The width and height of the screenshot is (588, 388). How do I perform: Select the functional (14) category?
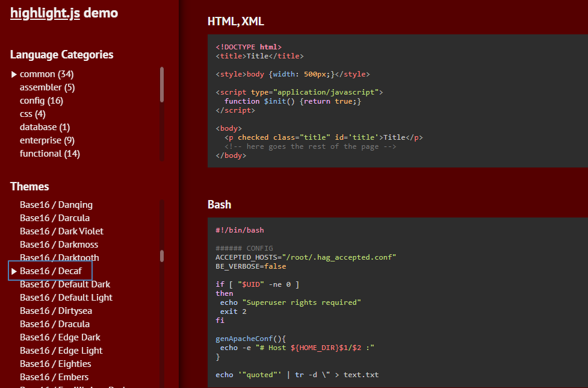click(x=50, y=154)
